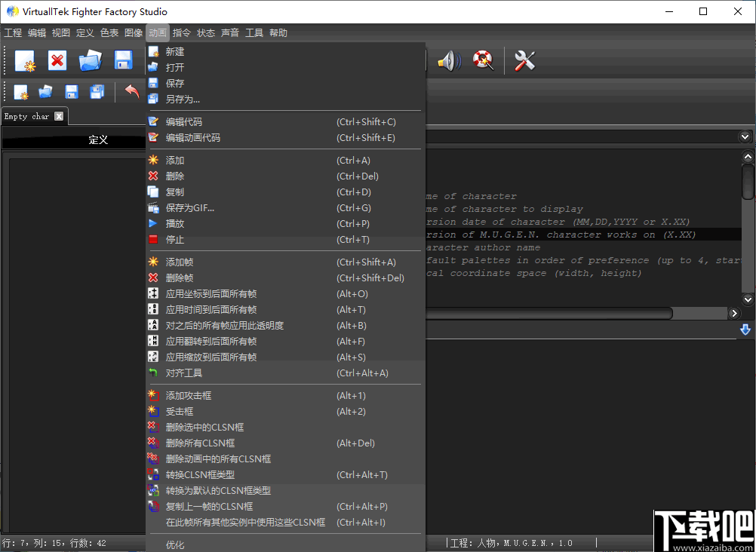Choose 保存 from the animation menu
Viewport: 756px width, 552px height.
pos(285,84)
